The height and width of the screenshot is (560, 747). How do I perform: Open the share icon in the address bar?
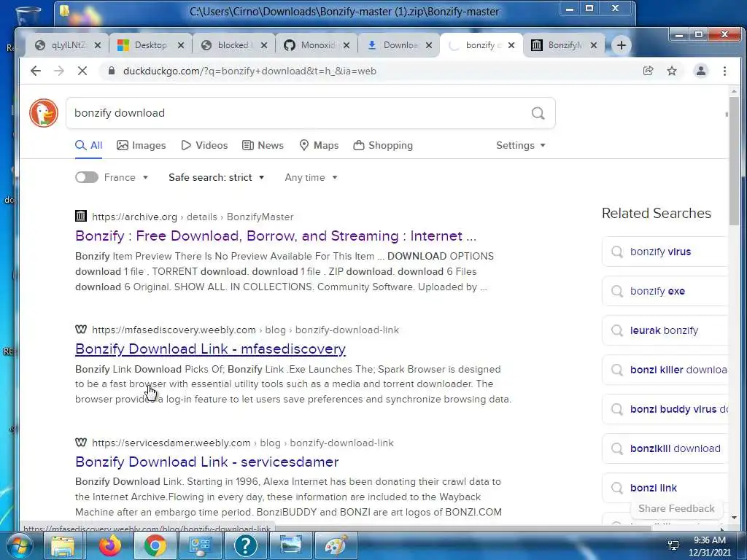tap(648, 71)
